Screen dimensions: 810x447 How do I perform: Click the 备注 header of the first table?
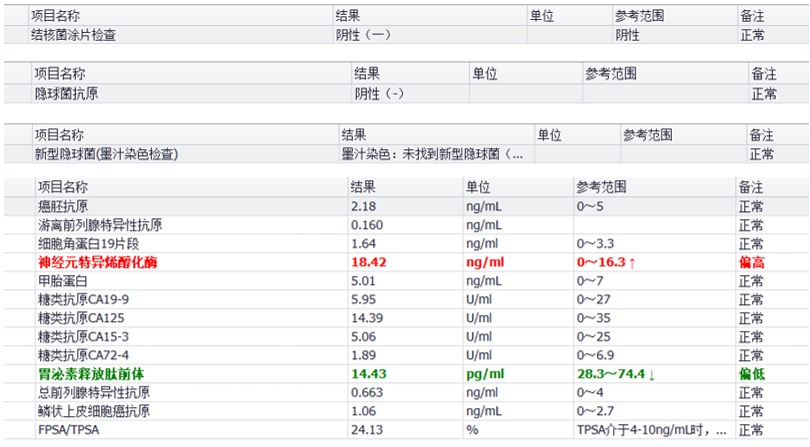752,16
